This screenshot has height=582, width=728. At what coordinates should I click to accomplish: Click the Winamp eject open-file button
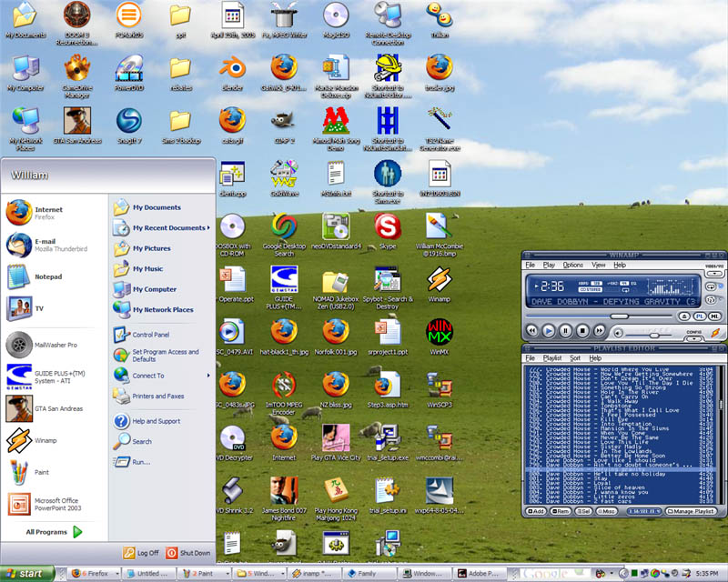pyautogui.click(x=684, y=316)
